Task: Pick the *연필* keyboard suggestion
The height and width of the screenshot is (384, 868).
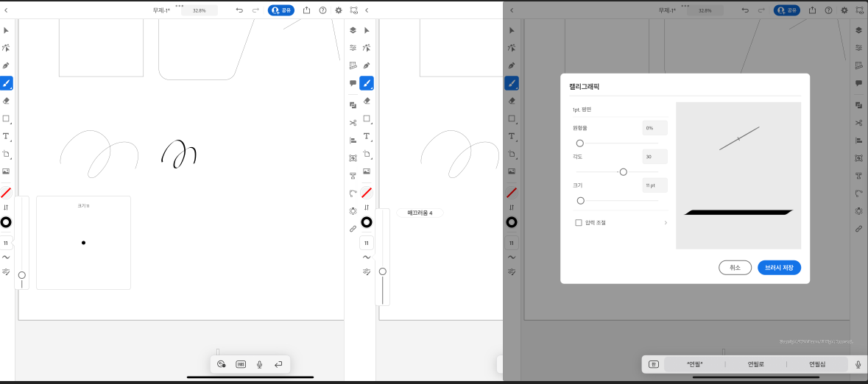Action: point(695,364)
